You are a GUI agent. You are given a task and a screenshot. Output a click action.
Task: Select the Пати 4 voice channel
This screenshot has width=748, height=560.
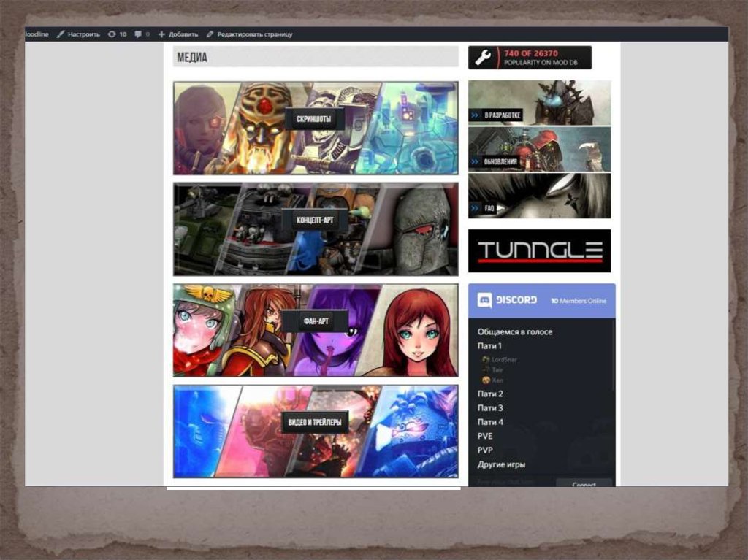(x=490, y=422)
